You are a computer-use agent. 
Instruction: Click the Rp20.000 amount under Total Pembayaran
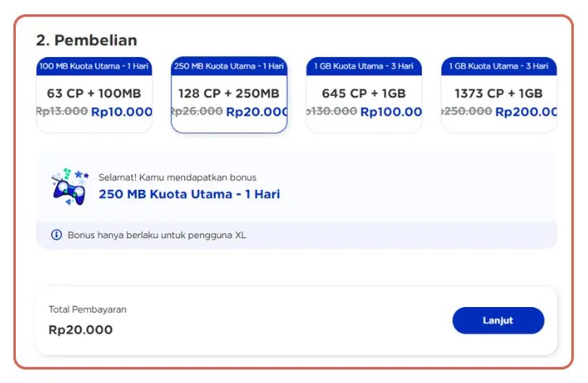pyautogui.click(x=81, y=329)
